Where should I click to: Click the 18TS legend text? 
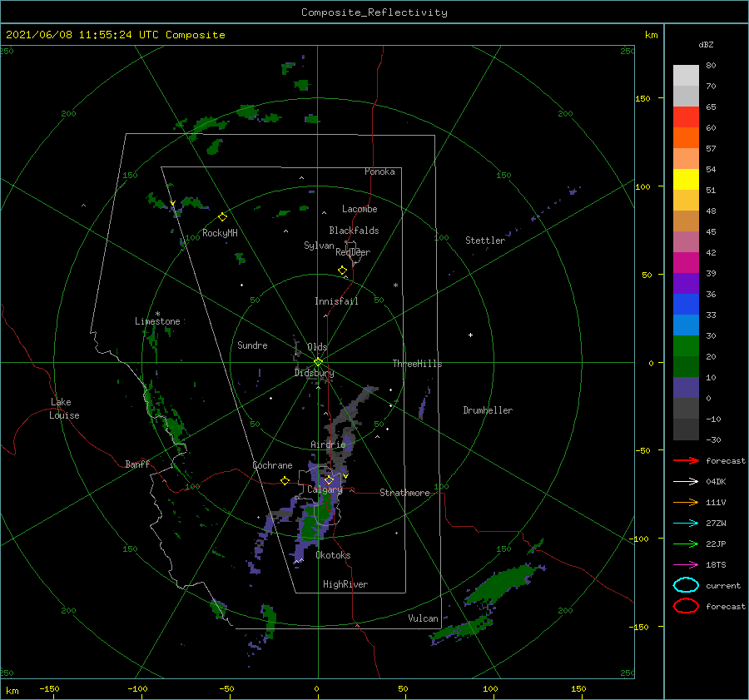pos(716,565)
